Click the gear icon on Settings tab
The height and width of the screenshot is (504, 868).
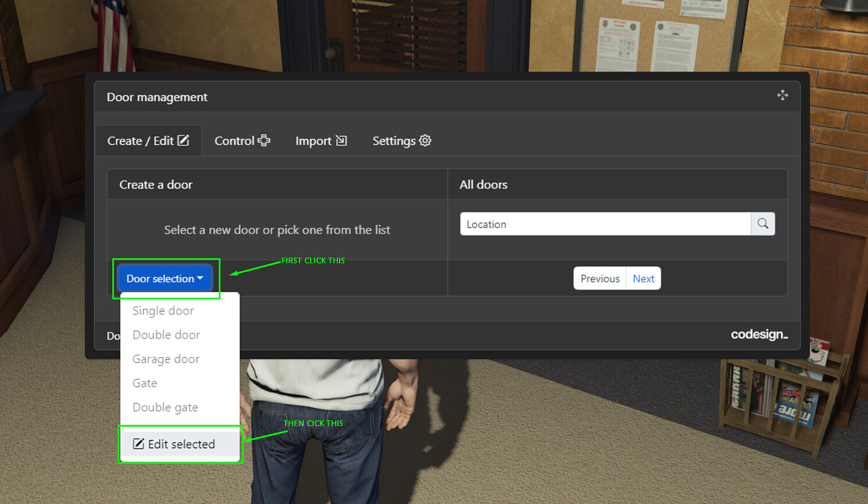[x=425, y=141]
